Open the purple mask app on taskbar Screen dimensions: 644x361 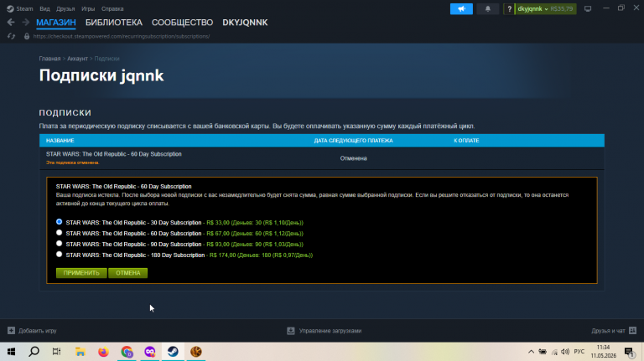tap(150, 352)
